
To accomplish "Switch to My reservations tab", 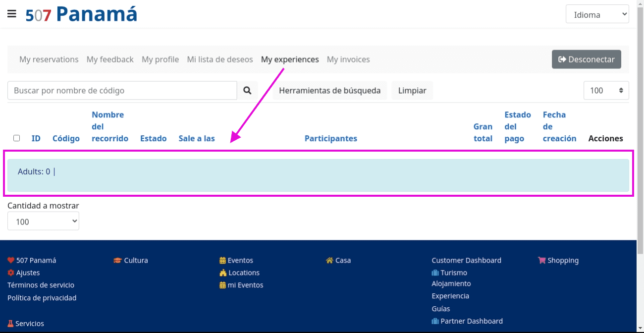I will point(49,59).
